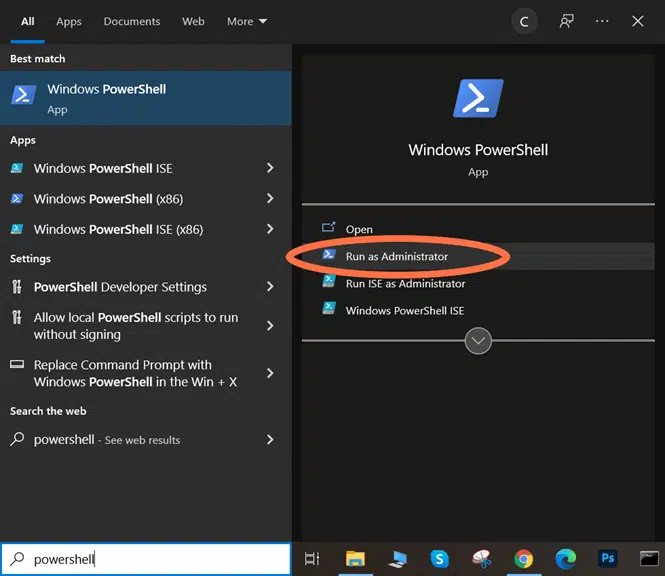Screen dimensions: 665x576
Task: Select powershell - See web results
Action: [x=107, y=440]
